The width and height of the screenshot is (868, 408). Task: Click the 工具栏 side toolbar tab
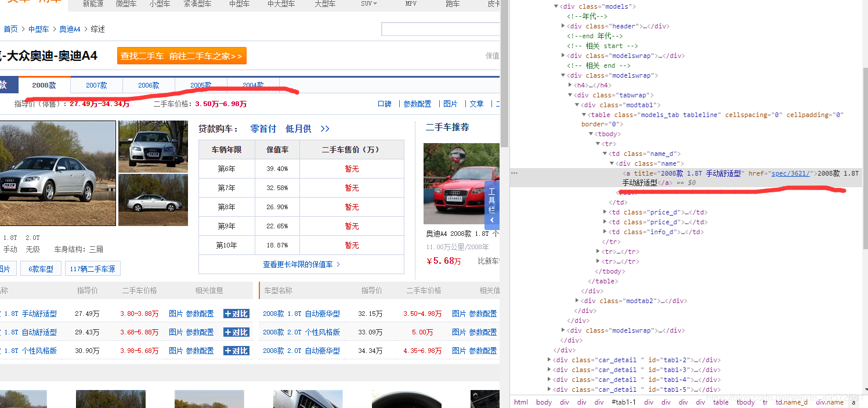492,204
